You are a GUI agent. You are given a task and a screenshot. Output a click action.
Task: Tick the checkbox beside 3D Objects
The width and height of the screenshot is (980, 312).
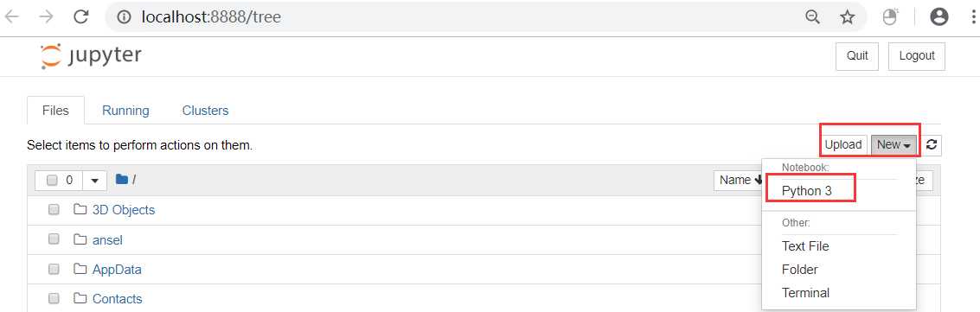click(x=54, y=209)
